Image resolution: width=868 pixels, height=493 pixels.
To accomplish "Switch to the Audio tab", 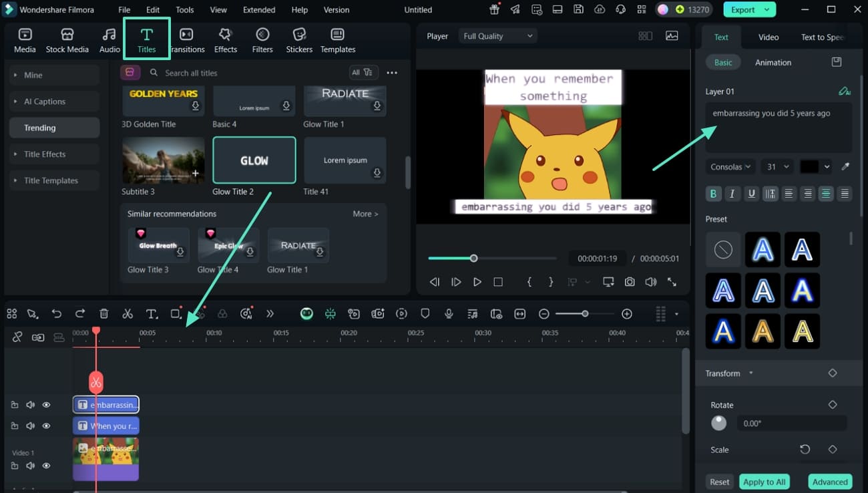I will pyautogui.click(x=110, y=41).
